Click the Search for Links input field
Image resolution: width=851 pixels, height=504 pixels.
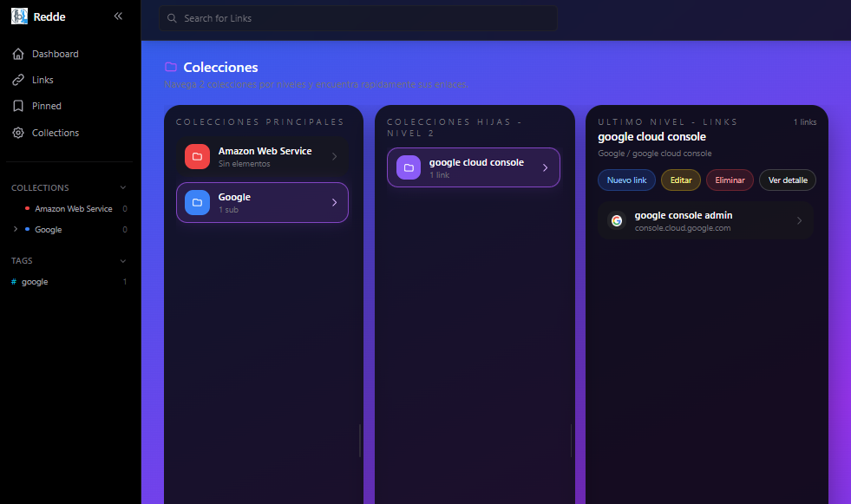pyautogui.click(x=357, y=18)
